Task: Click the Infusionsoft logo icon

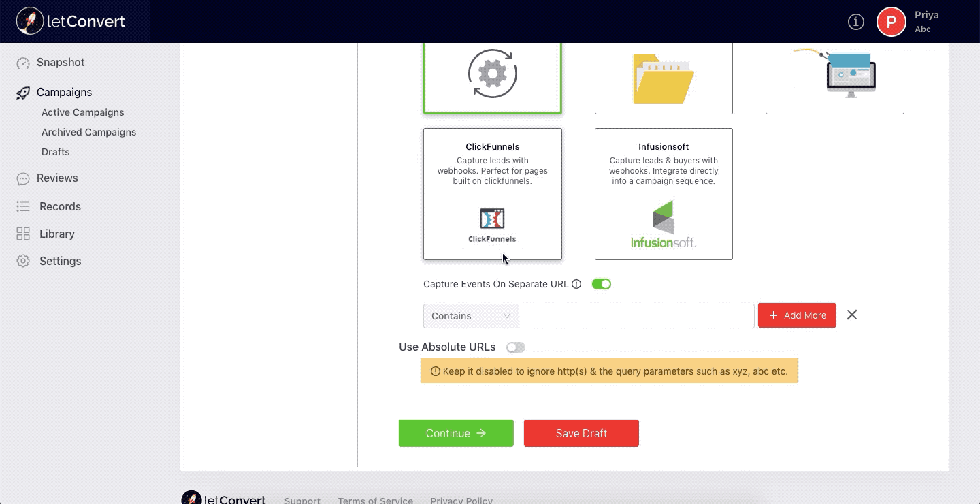Action: tap(664, 225)
